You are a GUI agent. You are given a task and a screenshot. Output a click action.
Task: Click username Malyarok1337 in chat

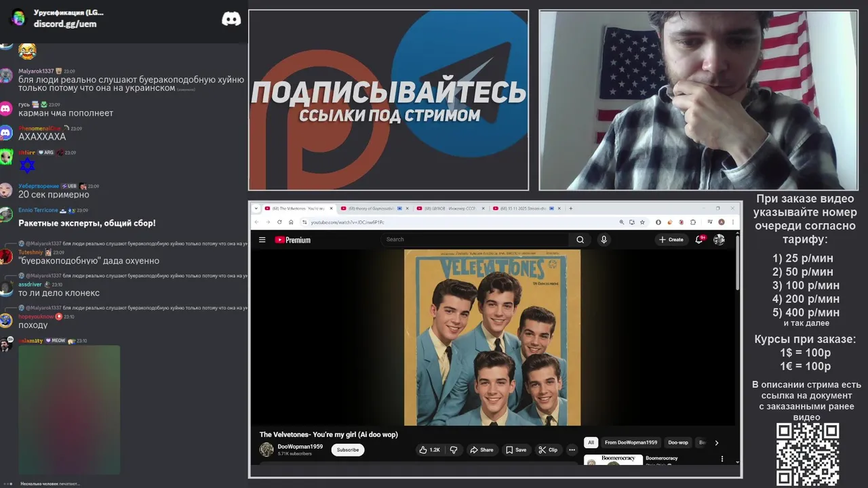tap(36, 71)
